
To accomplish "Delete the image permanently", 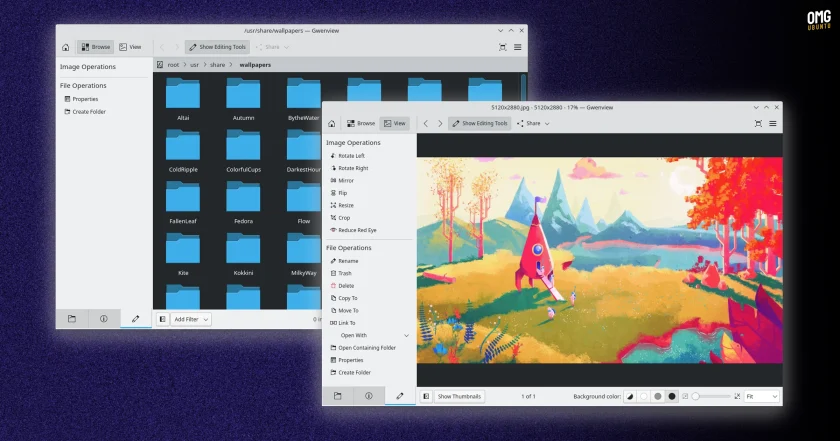I will click(341, 286).
